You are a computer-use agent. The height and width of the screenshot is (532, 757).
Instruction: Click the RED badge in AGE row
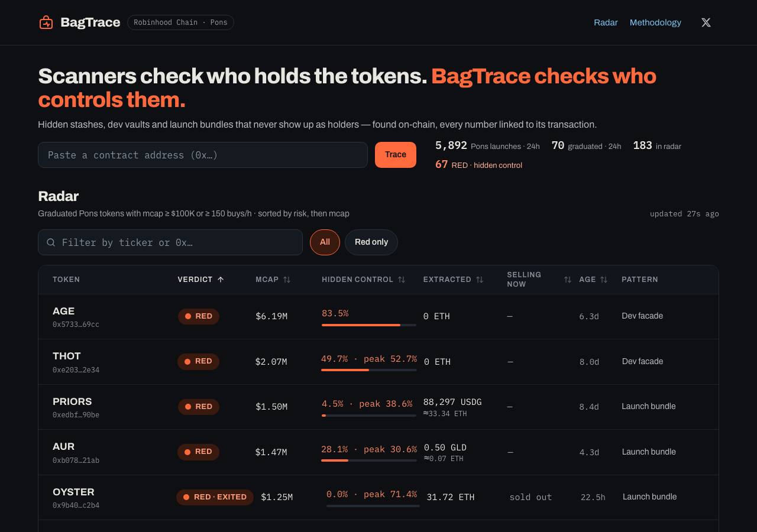click(199, 316)
